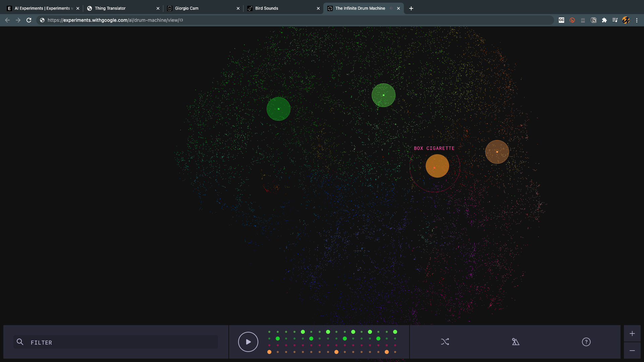The height and width of the screenshot is (362, 644).
Task: Open Chrome's three-dot menu
Action: (x=637, y=20)
